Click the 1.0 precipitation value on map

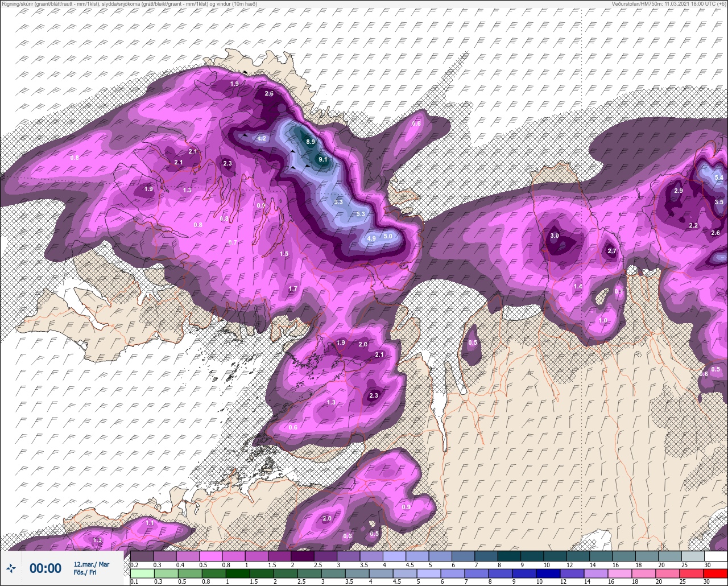pos(603,320)
